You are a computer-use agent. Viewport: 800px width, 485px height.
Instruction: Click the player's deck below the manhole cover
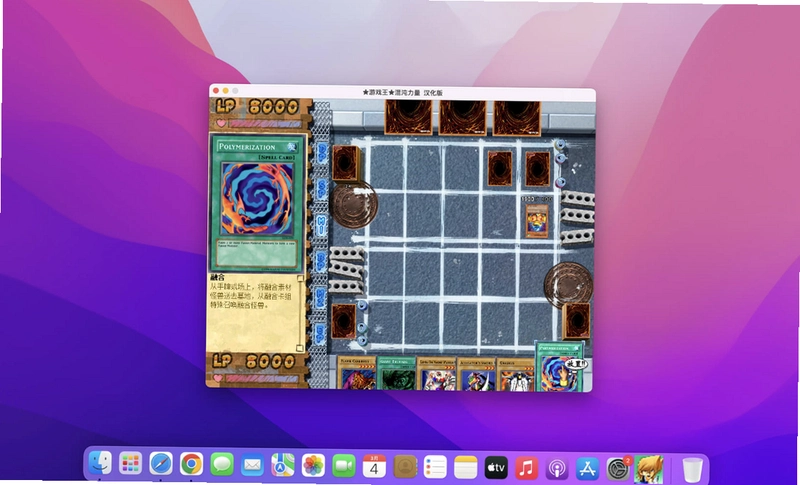point(576,321)
